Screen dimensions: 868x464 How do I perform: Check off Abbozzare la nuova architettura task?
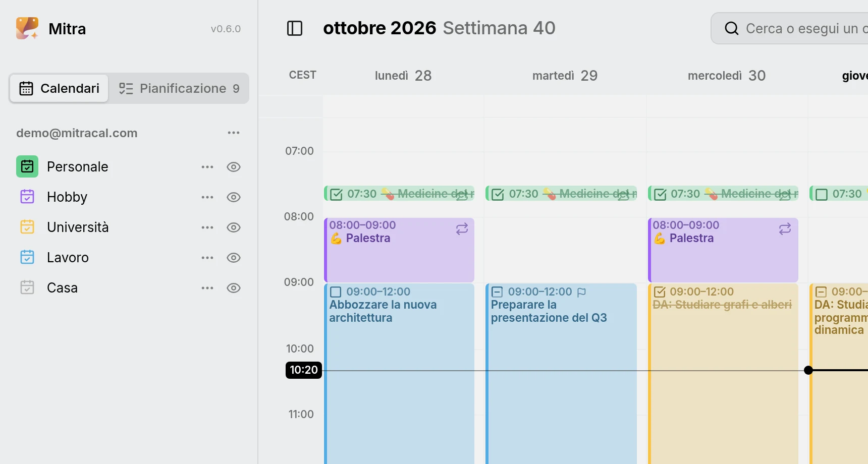point(336,292)
